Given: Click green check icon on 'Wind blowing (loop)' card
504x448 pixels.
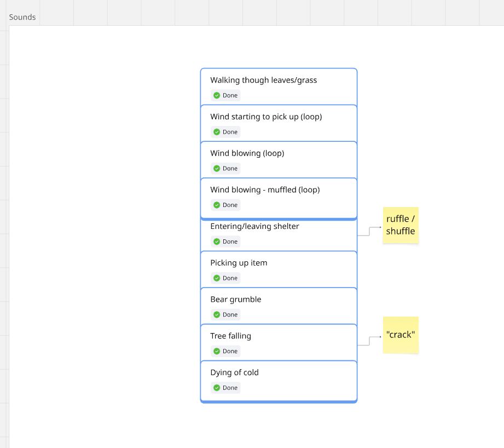Looking at the screenshot, I should (217, 169).
